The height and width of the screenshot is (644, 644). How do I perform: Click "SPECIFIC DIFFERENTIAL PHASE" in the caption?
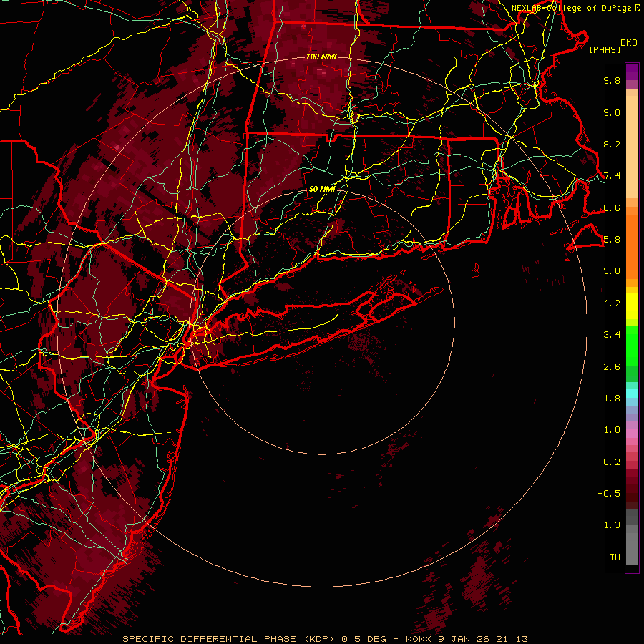(209, 639)
